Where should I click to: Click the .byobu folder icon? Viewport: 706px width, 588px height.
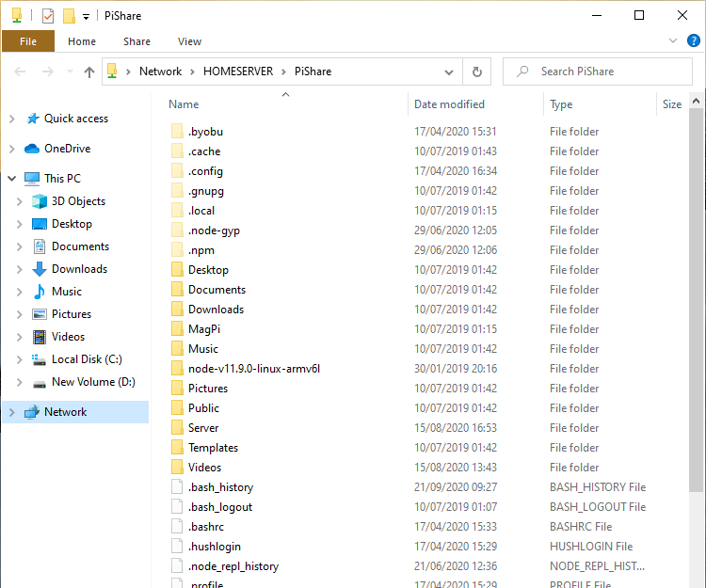pyautogui.click(x=177, y=132)
